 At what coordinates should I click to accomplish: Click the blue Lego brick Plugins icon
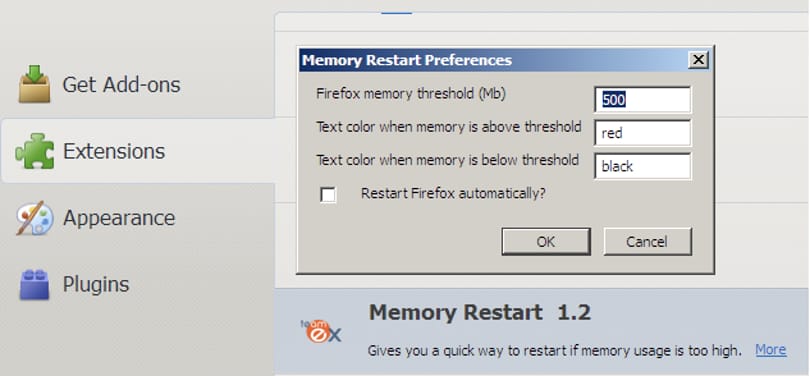(x=34, y=284)
